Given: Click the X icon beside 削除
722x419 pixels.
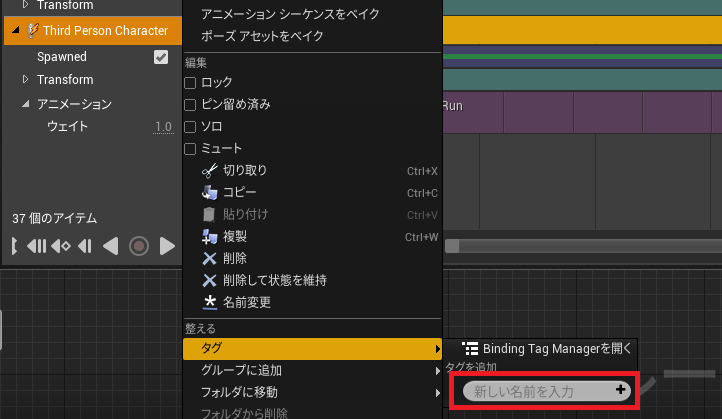Looking at the screenshot, I should (x=210, y=258).
